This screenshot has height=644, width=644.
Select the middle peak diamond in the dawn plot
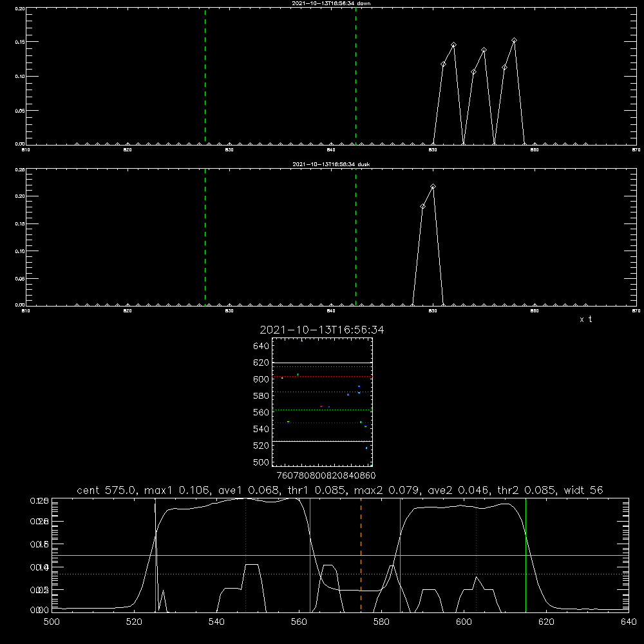click(x=484, y=50)
